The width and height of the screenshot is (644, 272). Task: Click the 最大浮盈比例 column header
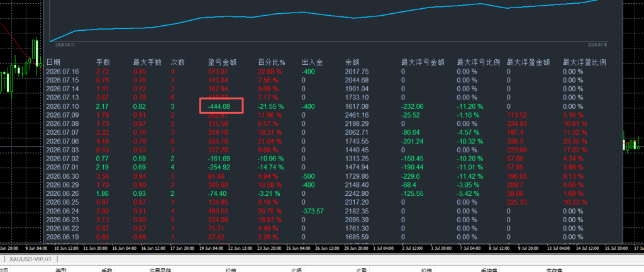point(584,62)
